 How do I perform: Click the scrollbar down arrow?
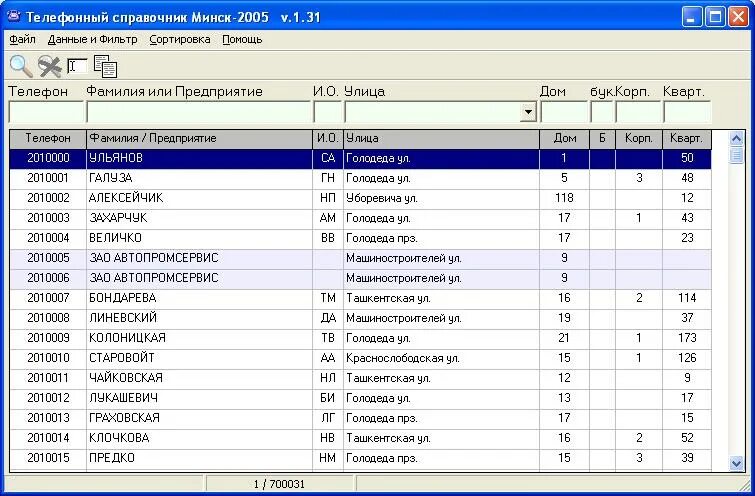tap(736, 463)
